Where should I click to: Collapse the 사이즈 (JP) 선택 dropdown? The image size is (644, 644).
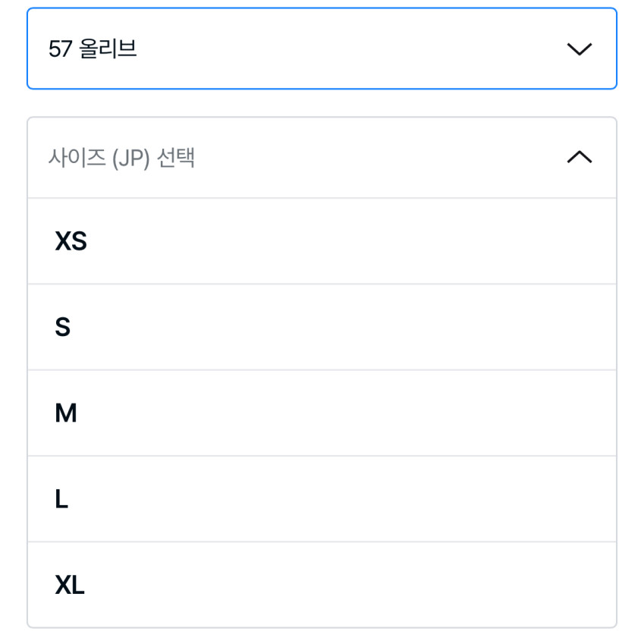(x=322, y=158)
